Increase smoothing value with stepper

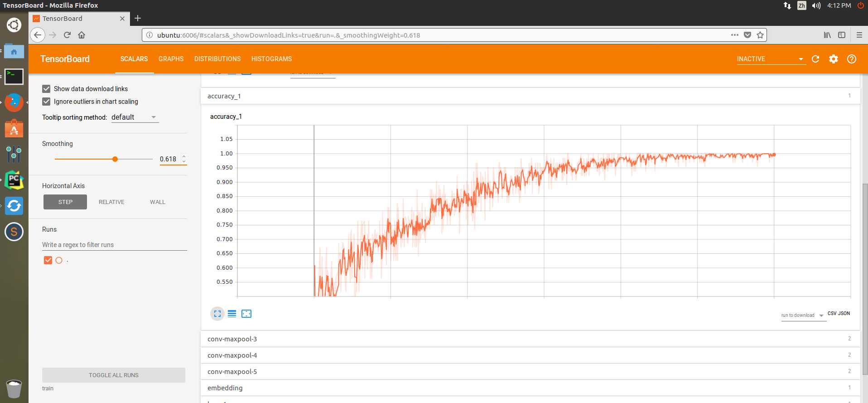[x=184, y=156]
